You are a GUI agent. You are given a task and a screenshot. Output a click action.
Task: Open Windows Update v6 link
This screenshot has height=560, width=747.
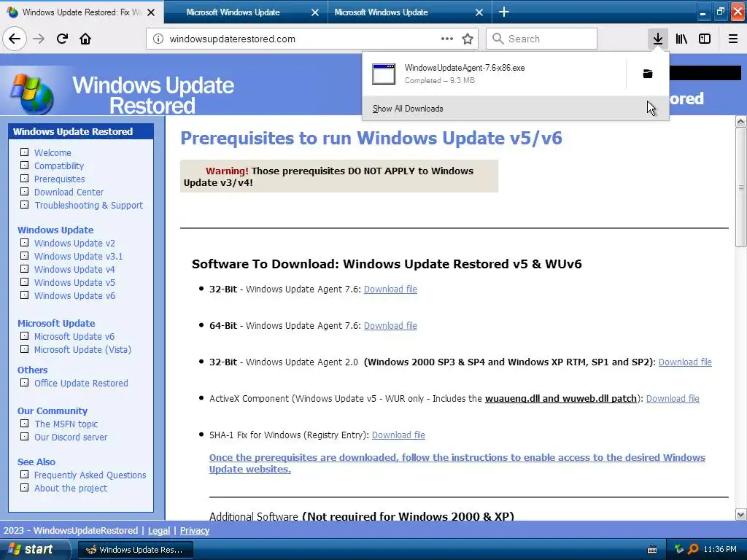point(75,296)
